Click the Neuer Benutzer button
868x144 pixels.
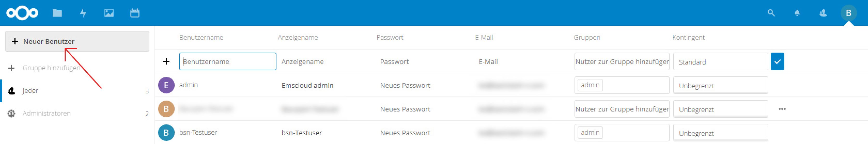pyautogui.click(x=77, y=41)
